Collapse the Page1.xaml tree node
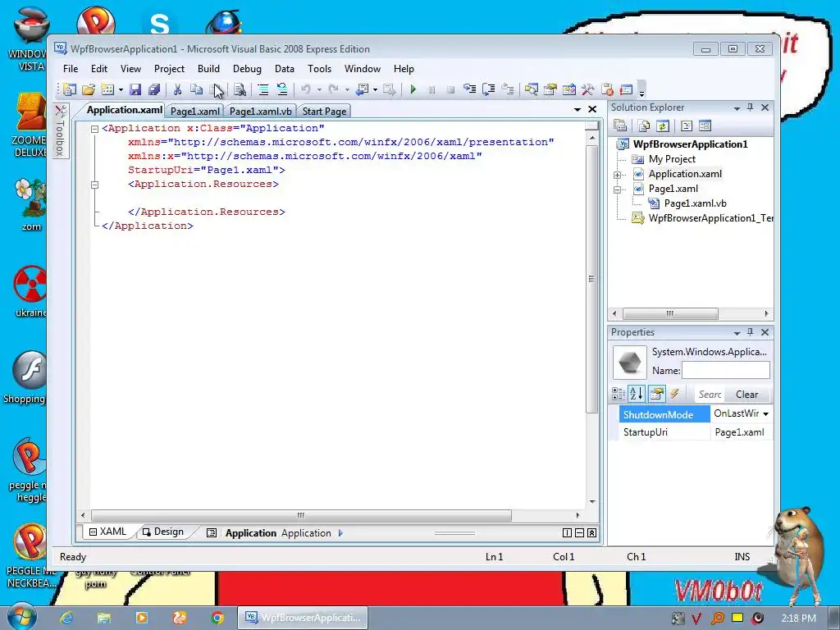 (x=617, y=189)
